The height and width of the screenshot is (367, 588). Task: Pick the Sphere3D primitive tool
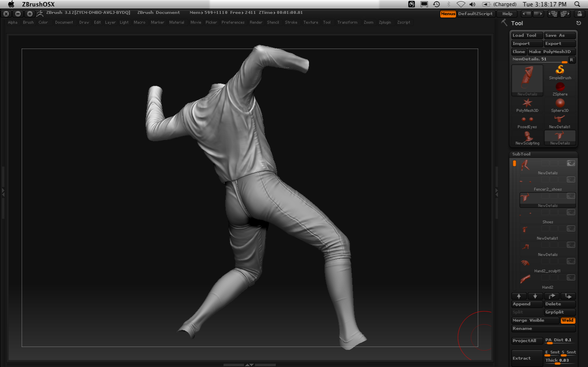560,105
